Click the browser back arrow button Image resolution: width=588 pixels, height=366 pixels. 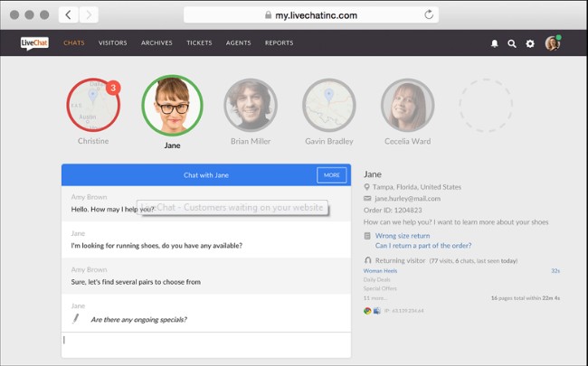click(x=68, y=15)
